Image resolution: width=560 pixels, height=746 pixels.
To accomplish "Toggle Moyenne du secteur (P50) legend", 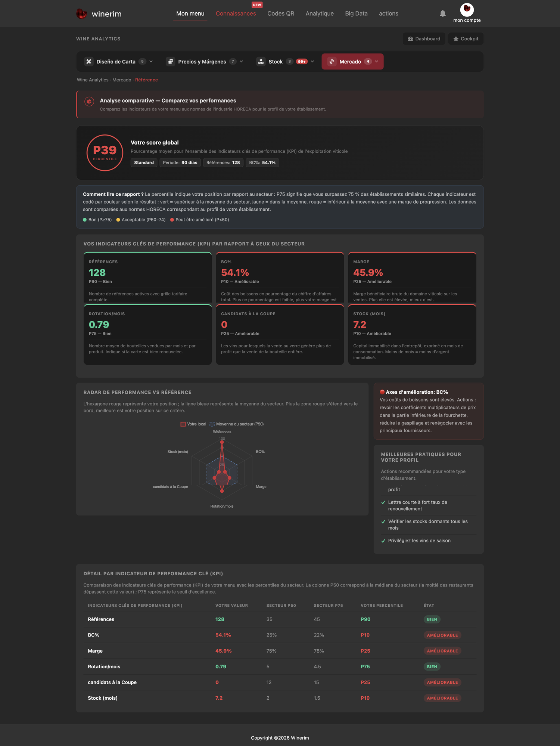I will (x=237, y=424).
